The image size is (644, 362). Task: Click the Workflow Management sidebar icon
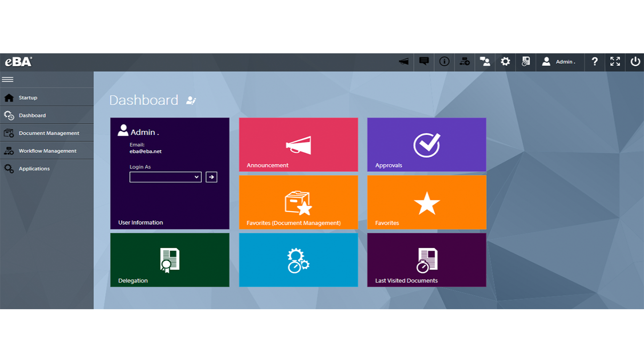tap(9, 151)
